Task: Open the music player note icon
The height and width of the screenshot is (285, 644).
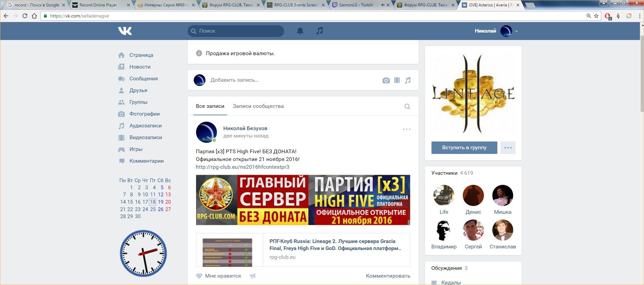Action: point(319,31)
